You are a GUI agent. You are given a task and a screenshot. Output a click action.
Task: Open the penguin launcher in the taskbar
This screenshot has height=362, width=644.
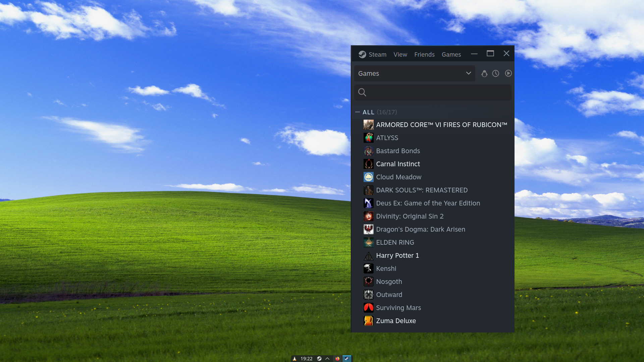point(294,359)
